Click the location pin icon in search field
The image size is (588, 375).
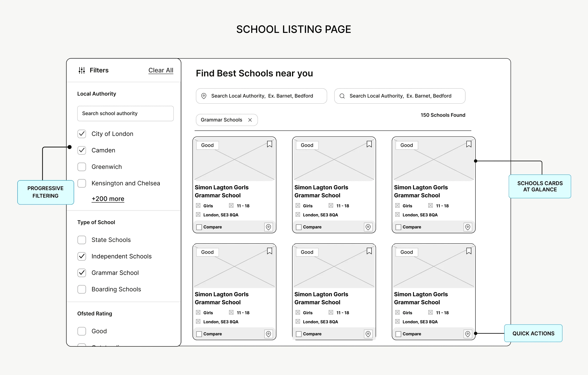[204, 96]
